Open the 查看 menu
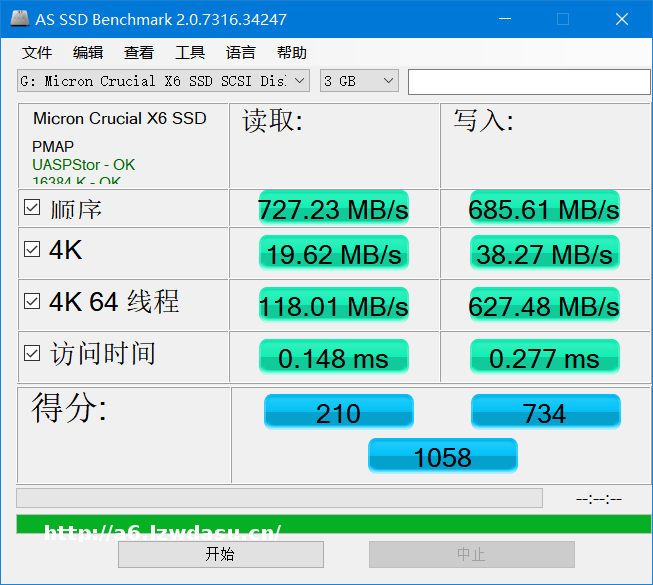653x585 pixels. pos(139,53)
